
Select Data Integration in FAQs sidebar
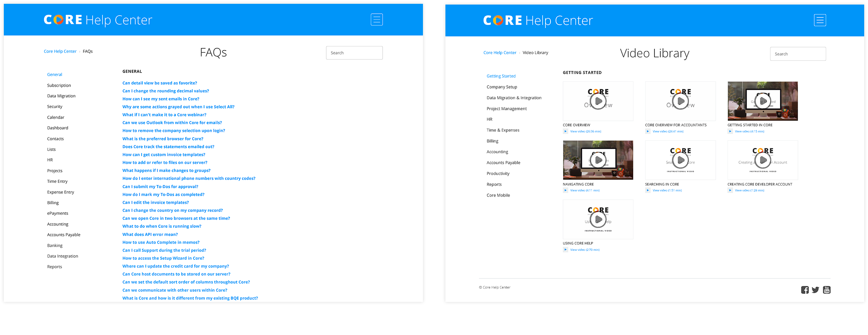[62, 256]
